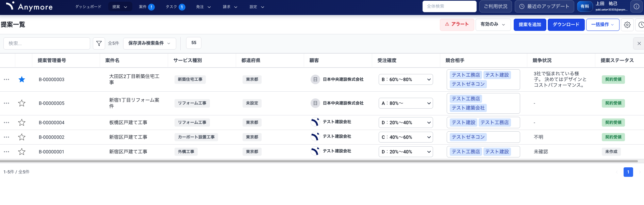This screenshot has height=205, width=644.
Task: Open 最近のアップデート
Action: tap(544, 6)
